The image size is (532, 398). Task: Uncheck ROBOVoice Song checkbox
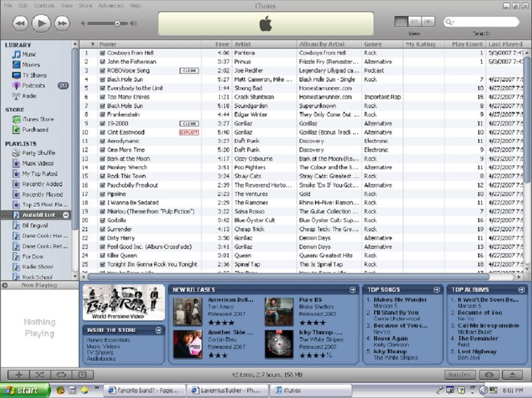(102, 71)
